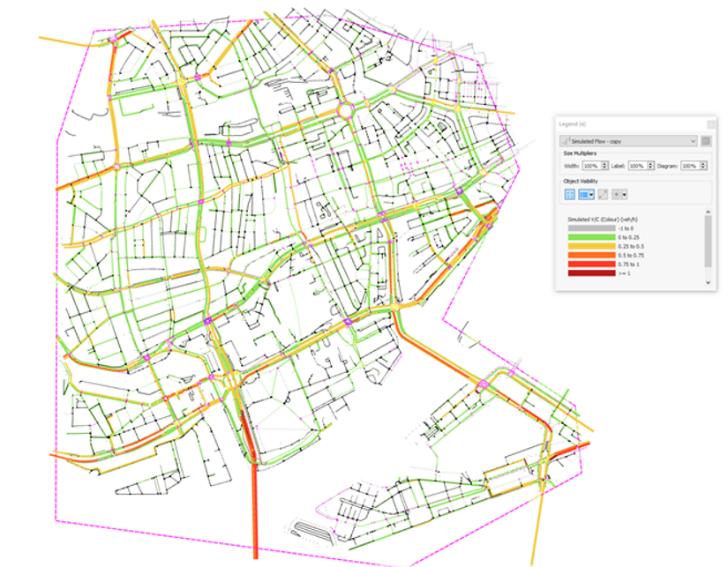Screen dimensions: 728x567
Task: Expand the sections visibility dropdown arrow
Action: pyautogui.click(x=591, y=195)
